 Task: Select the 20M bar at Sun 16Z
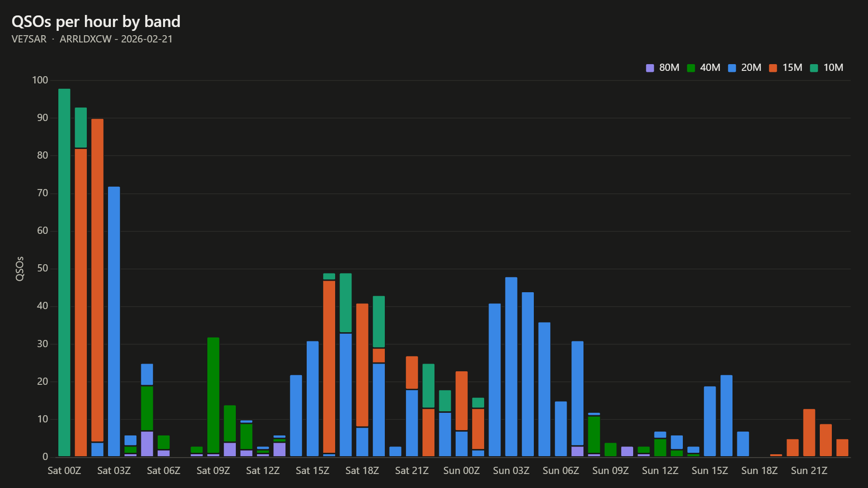click(x=726, y=416)
